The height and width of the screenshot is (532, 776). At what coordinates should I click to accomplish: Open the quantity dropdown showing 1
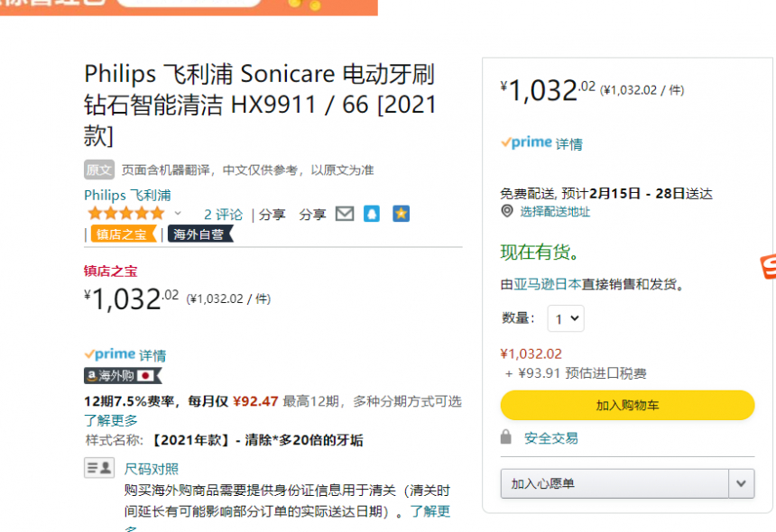pyautogui.click(x=565, y=318)
